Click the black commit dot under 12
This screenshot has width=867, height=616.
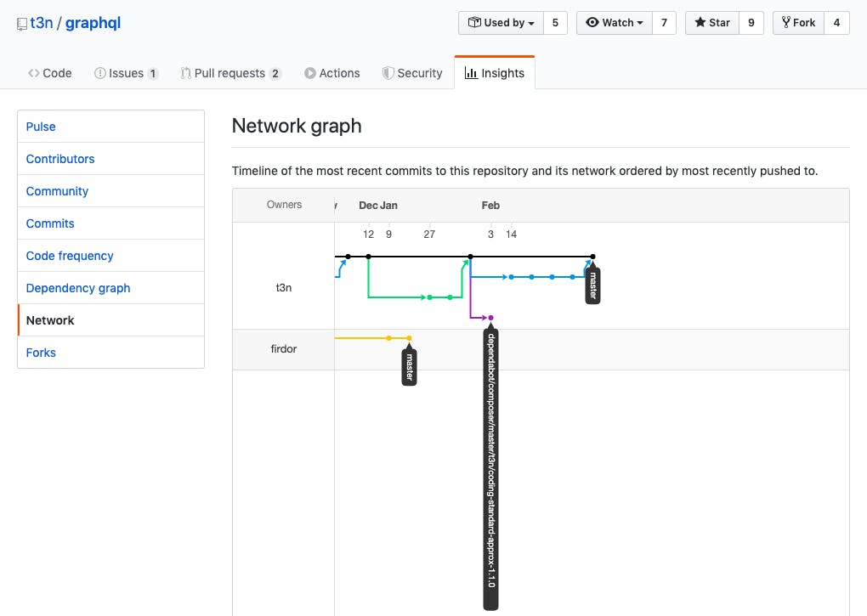click(x=369, y=257)
